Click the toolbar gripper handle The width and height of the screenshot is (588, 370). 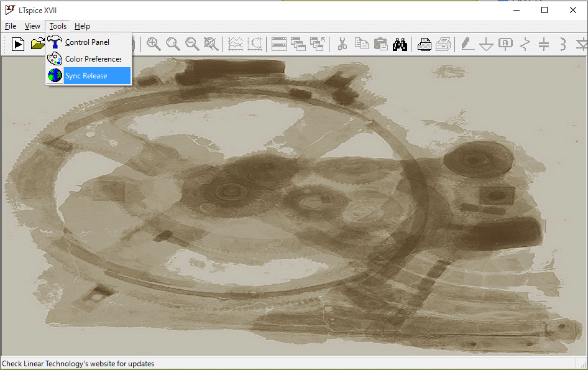[x=4, y=44]
